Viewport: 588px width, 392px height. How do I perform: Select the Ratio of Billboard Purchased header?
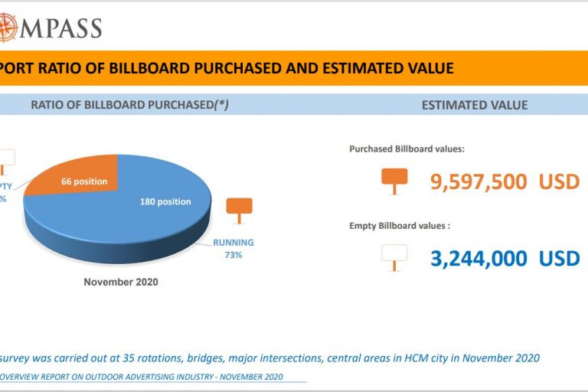coord(129,105)
